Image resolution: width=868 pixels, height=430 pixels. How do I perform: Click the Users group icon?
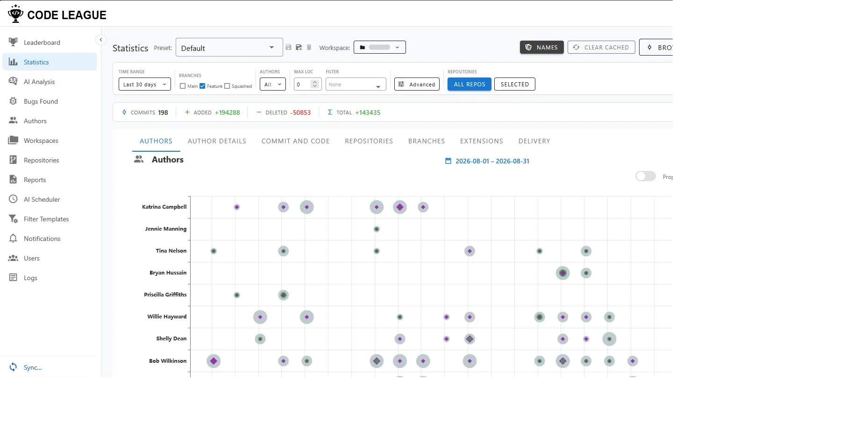click(x=13, y=258)
